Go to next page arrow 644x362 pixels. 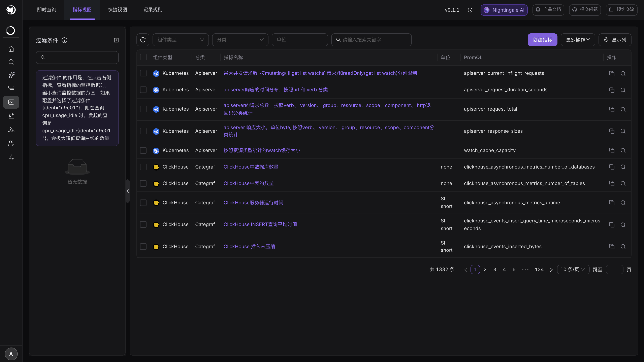(551, 270)
